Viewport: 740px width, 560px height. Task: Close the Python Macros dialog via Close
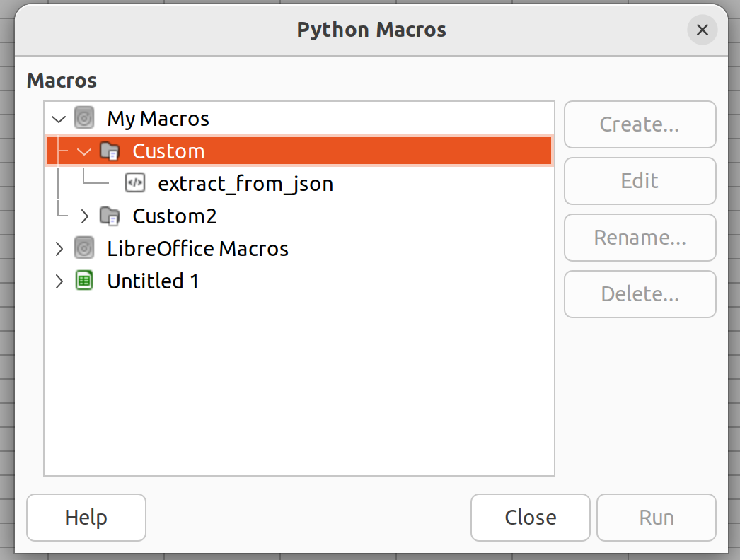531,518
